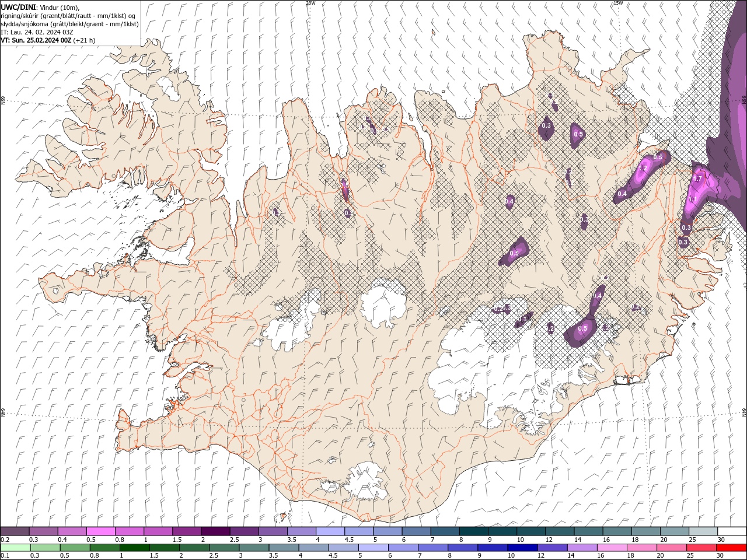747x560 pixels.
Task: Select green rain-scale swatch for 0.5–0.8
Action: click(x=75, y=548)
